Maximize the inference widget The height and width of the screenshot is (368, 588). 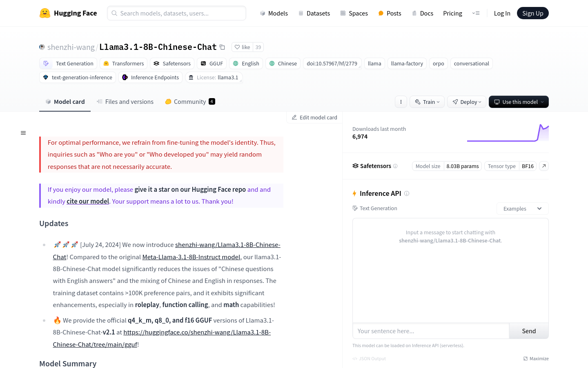(x=536, y=359)
